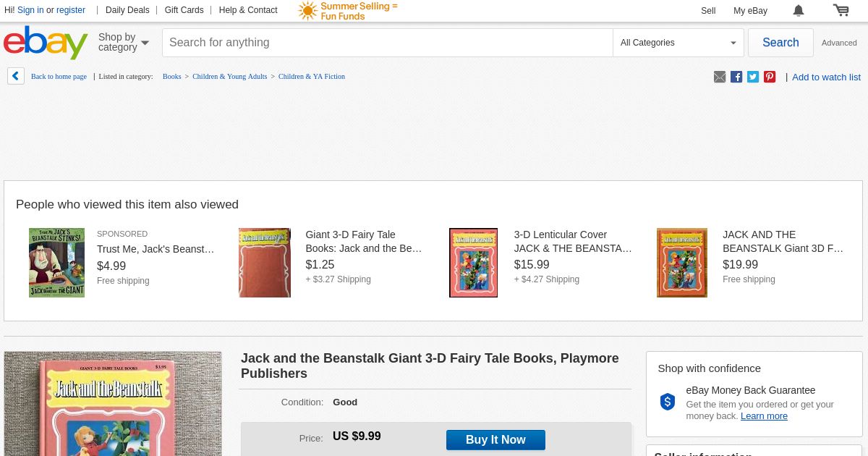Viewport: 868px width, 456px height.
Task: Focus the Search for anything field
Action: [x=387, y=43]
